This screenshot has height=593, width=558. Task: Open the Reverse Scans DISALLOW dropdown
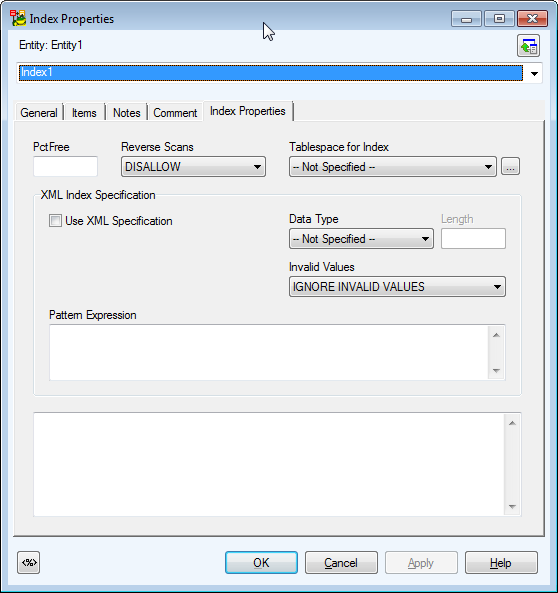193,167
